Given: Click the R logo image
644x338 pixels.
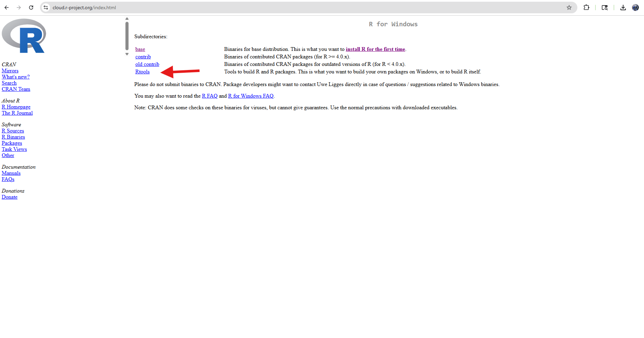Looking at the screenshot, I should point(24,36).
